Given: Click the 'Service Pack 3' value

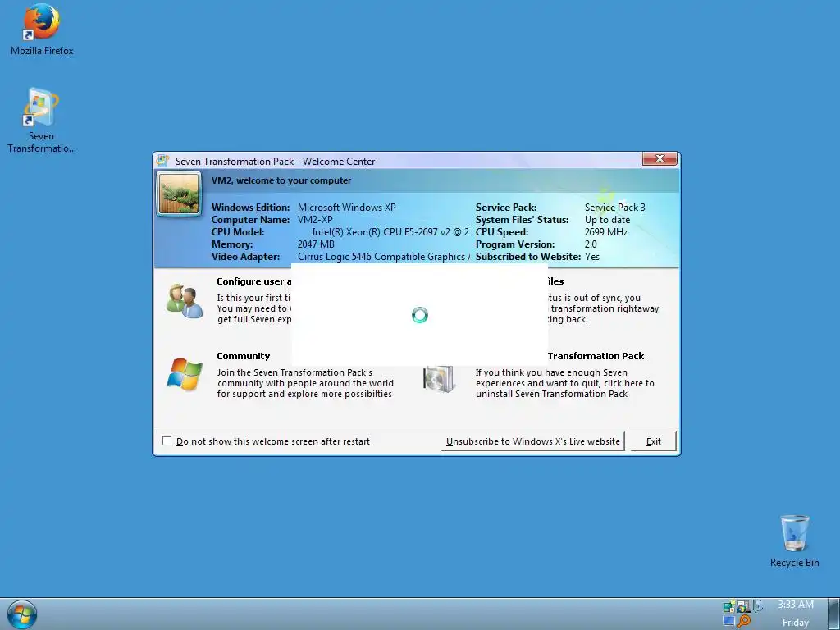Looking at the screenshot, I should coord(615,208).
